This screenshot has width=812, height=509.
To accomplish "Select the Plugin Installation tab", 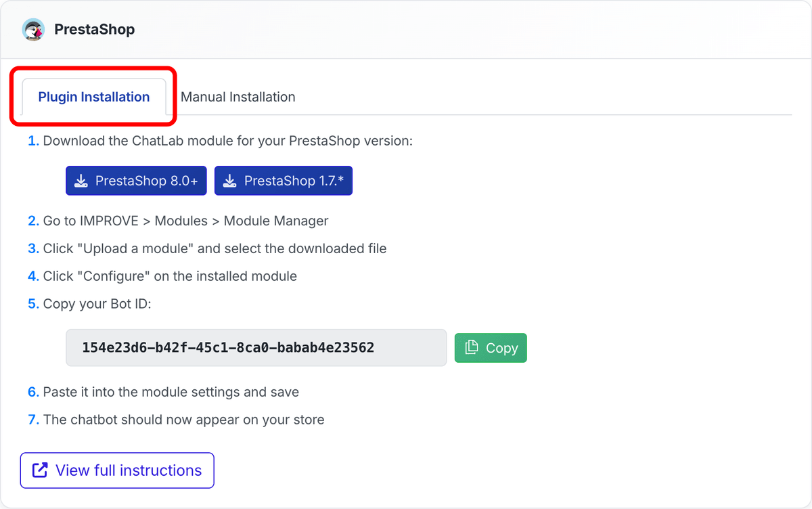I will (93, 97).
